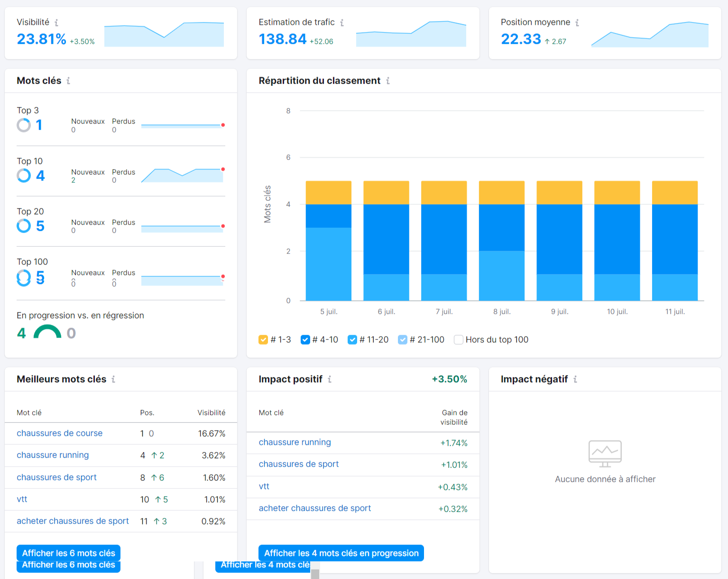Click the Gain de visibilité column header
This screenshot has height=579, width=728.
[x=454, y=418]
